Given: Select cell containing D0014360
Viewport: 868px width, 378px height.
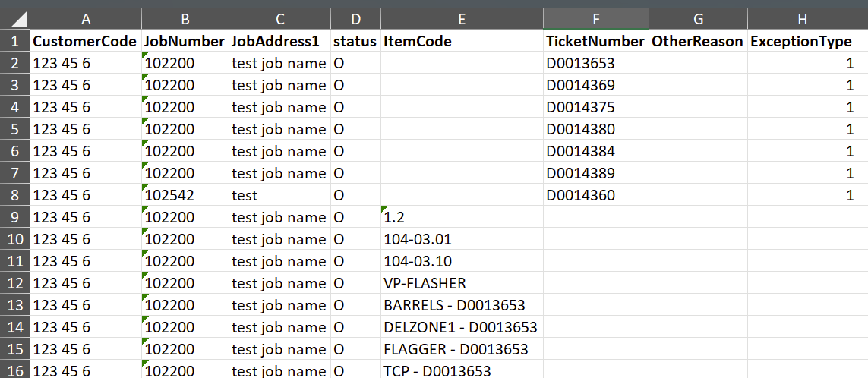Looking at the screenshot, I should (595, 195).
